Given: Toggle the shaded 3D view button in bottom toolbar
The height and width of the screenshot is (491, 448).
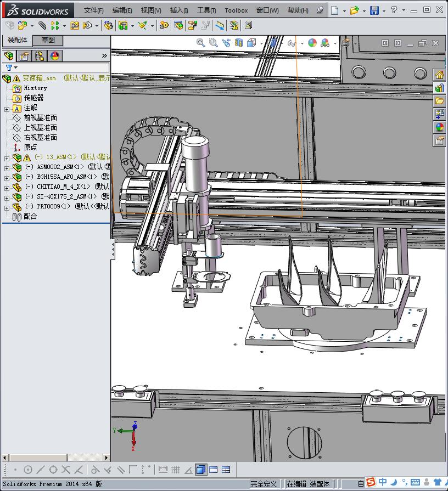Looking at the screenshot, I should click(x=201, y=470).
